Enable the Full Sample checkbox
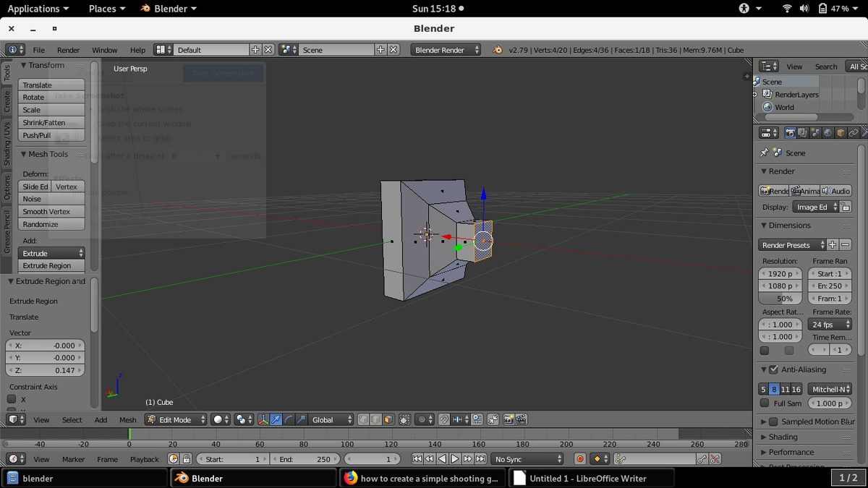This screenshot has width=868, height=488. (x=765, y=403)
